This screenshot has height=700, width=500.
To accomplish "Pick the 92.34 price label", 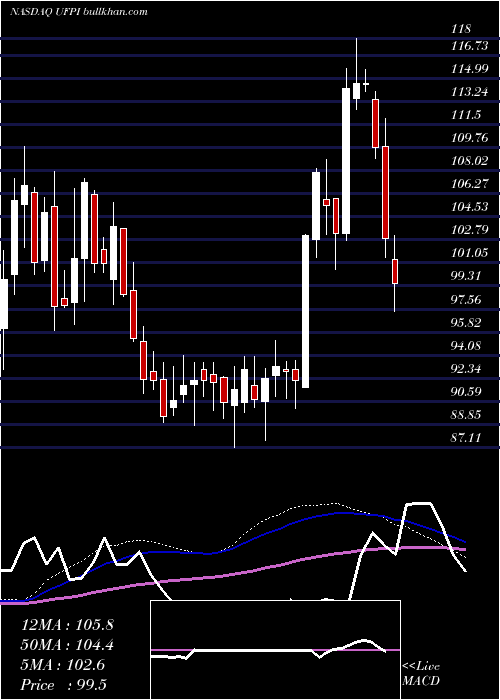I will pos(466,368).
